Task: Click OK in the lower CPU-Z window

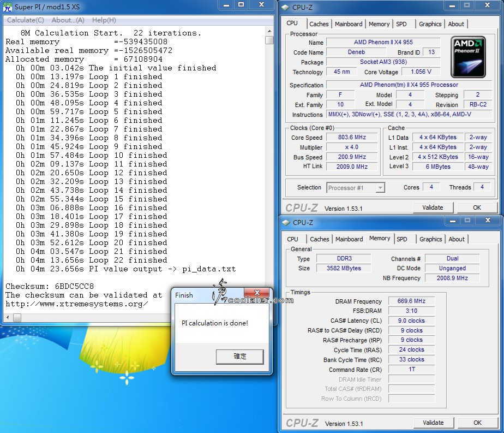Action: (x=478, y=423)
